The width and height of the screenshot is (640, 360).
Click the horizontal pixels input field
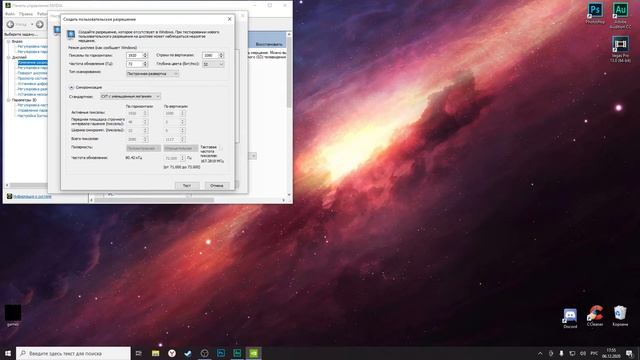pos(135,55)
